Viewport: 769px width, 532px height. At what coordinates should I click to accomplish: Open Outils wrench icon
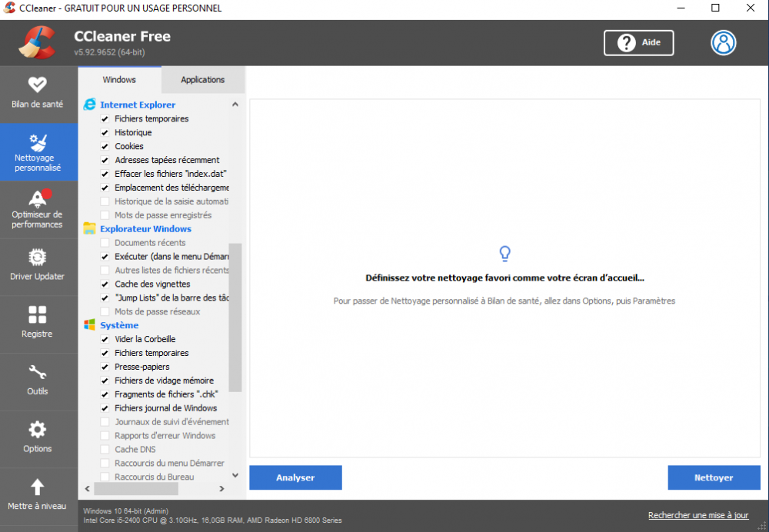tap(37, 373)
